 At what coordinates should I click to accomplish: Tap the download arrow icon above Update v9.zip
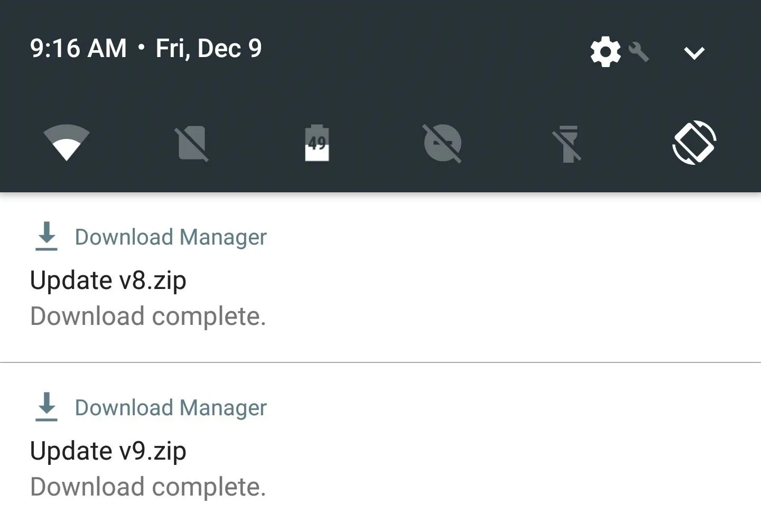47,407
